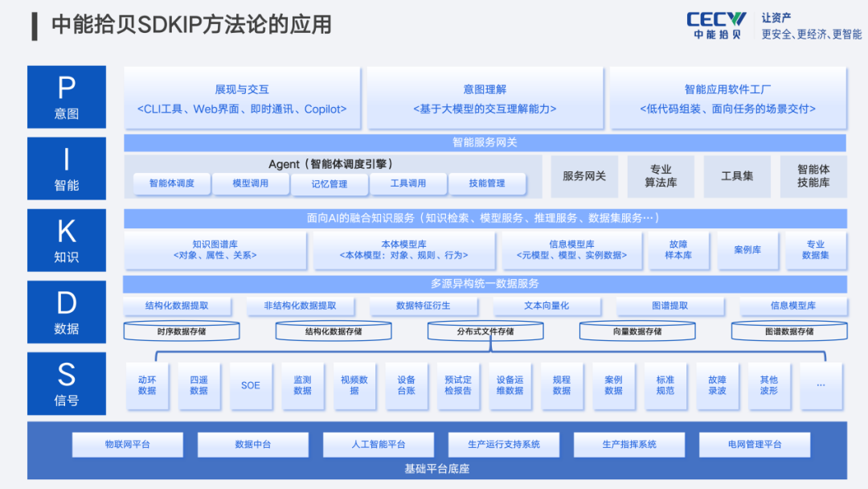Viewport: 868px width, 489px height.
Task: Select the 文本向量化 item
Action: coord(547,306)
